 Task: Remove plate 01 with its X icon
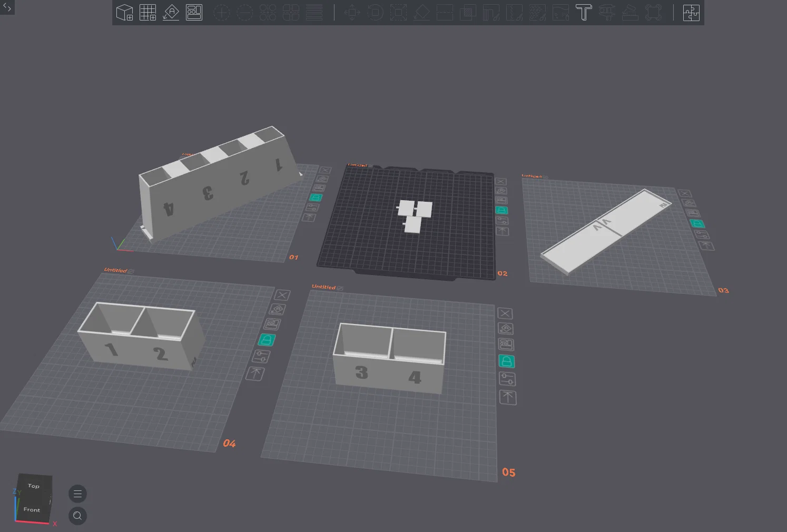pos(325,170)
